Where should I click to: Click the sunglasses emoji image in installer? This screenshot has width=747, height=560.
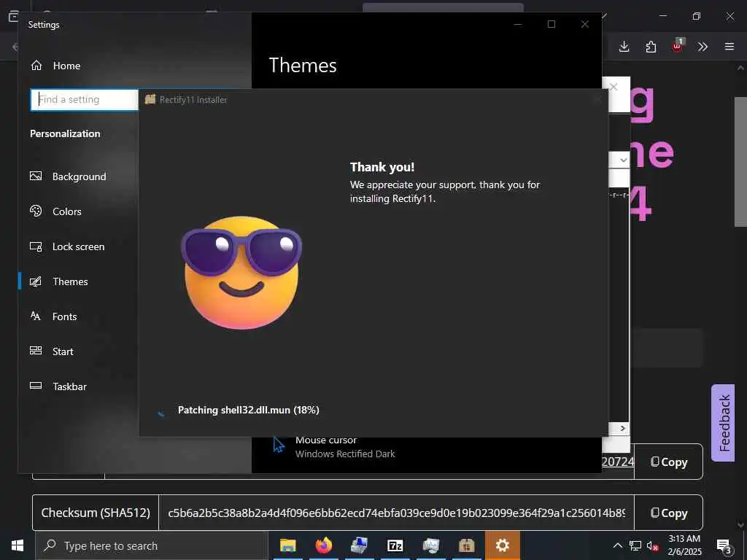coord(241,273)
